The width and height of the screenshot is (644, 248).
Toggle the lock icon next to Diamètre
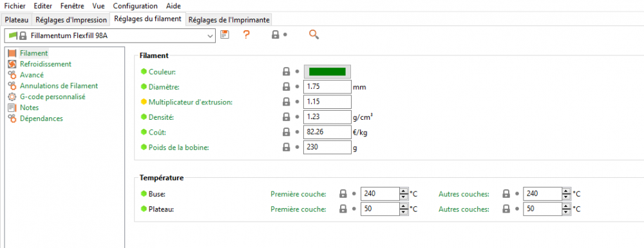tap(287, 87)
